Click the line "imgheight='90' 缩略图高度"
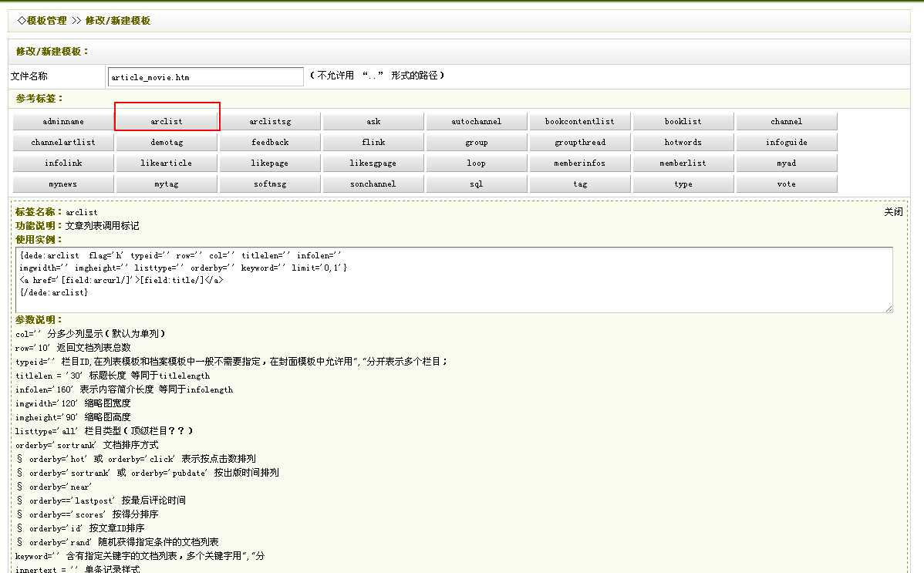This screenshot has width=924, height=573. 73,416
